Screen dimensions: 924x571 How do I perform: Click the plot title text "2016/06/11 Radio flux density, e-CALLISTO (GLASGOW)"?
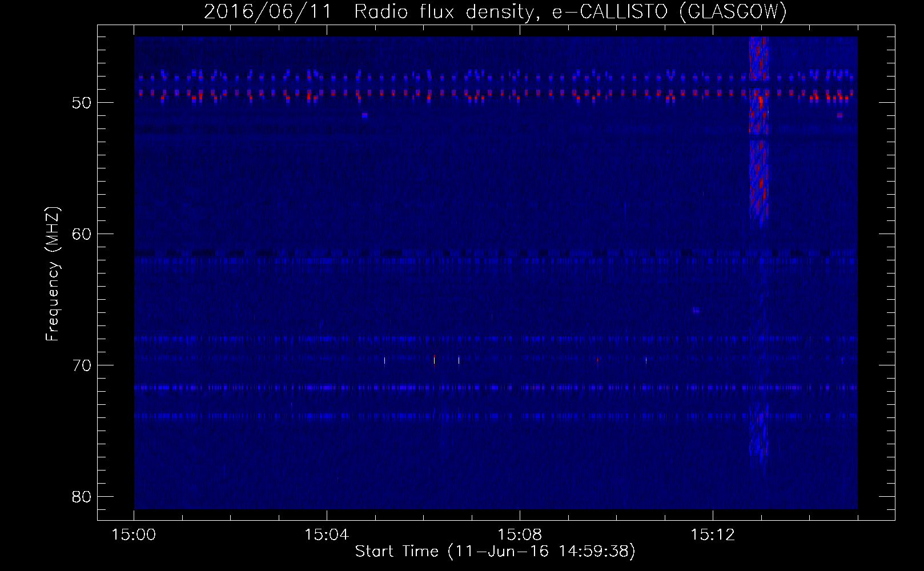click(495, 12)
